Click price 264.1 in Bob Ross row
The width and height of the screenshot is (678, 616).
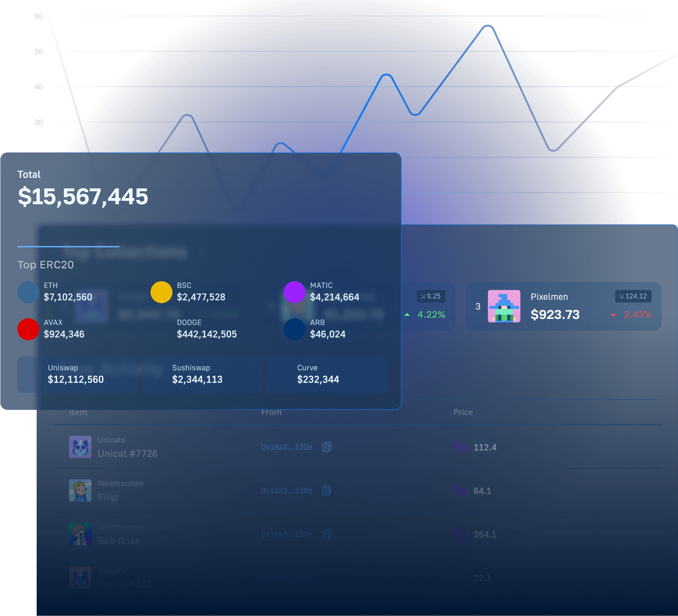(x=485, y=534)
